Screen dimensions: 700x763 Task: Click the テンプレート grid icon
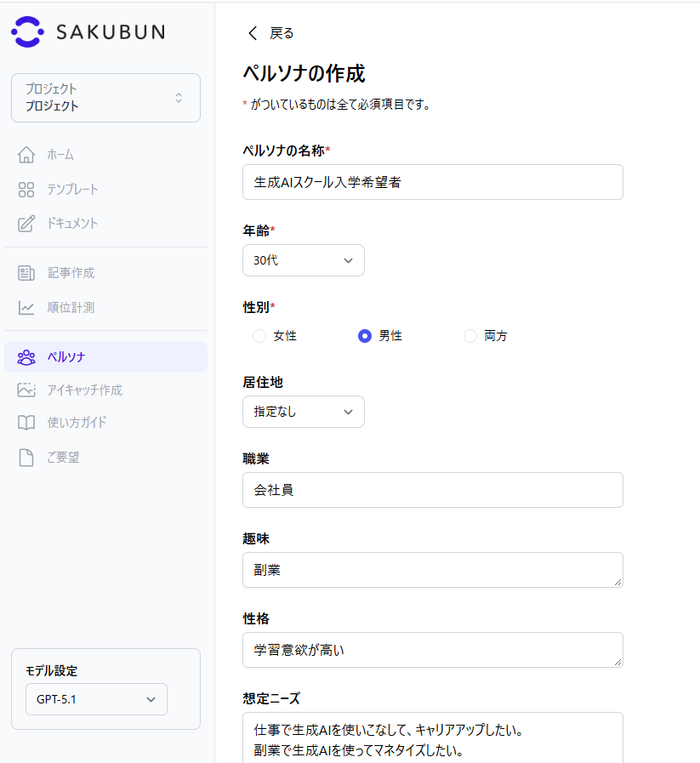coord(26,190)
